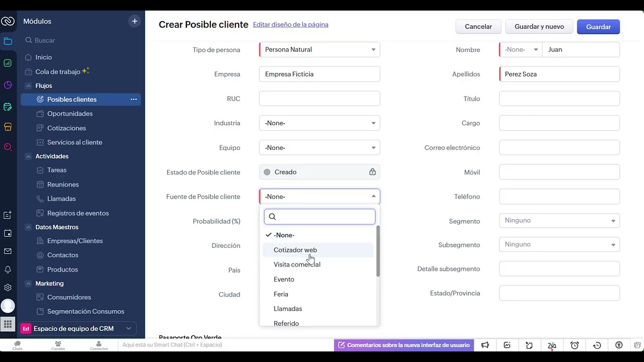Click the dropdown search field
This screenshot has height=362, width=644.
pos(320,217)
